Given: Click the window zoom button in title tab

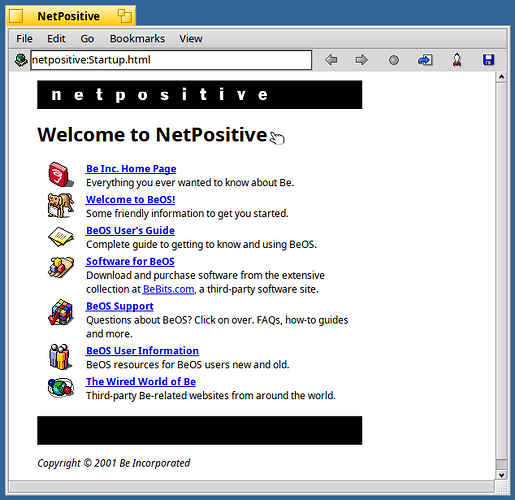Looking at the screenshot, I should coord(125,16).
